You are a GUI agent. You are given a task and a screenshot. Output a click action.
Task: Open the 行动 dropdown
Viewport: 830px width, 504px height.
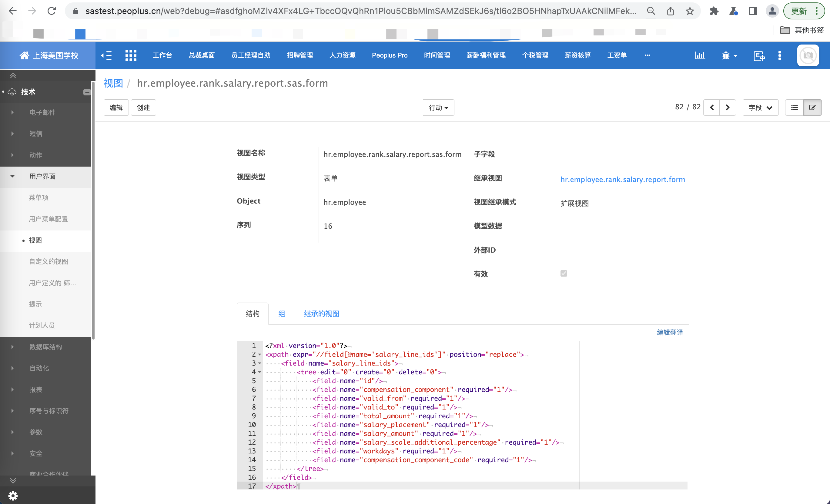click(438, 108)
